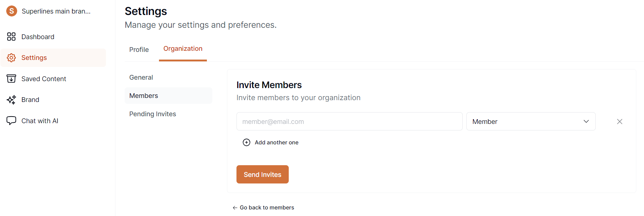The width and height of the screenshot is (644, 216).
Task: Open the Members section
Action: 143,95
